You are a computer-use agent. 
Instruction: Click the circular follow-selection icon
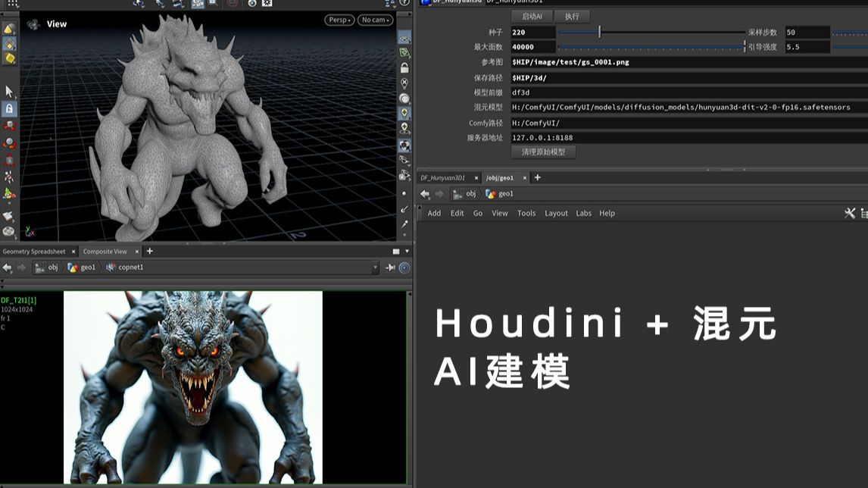click(404, 268)
